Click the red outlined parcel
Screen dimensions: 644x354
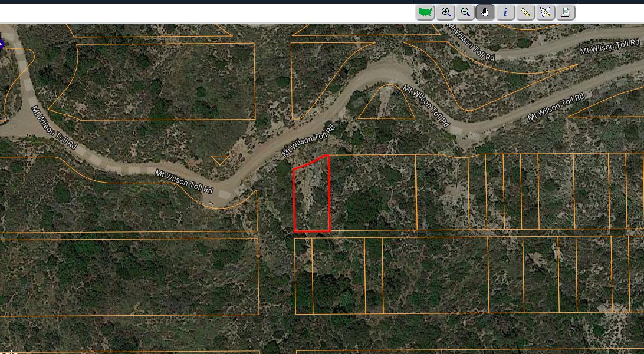point(311,194)
